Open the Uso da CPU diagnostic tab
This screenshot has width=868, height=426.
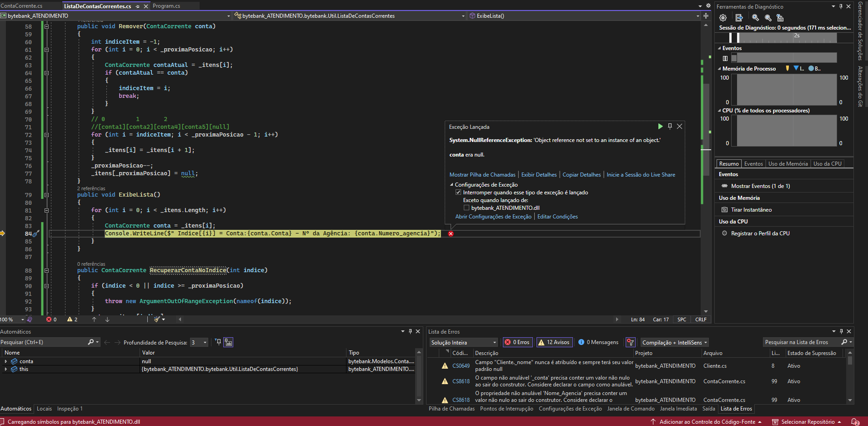[828, 164]
